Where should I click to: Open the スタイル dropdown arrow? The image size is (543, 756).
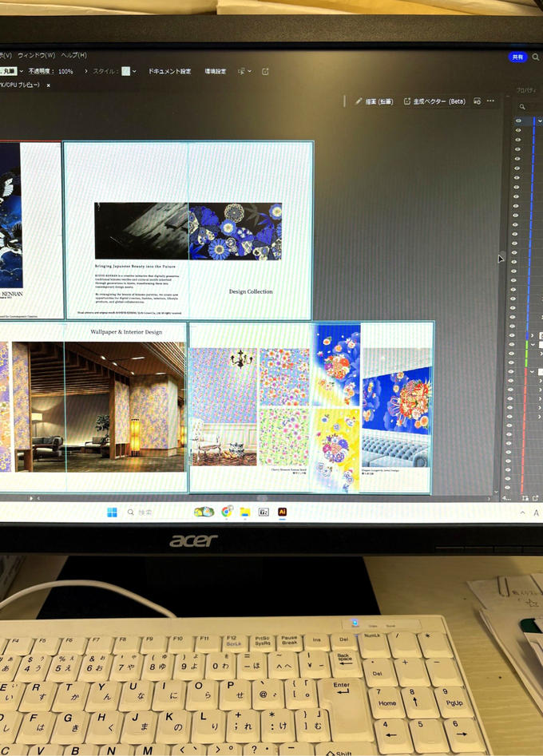point(134,71)
